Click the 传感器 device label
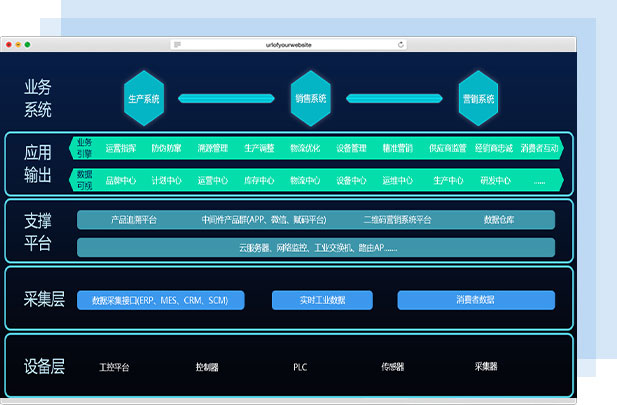This screenshot has width=617, height=405. 393,367
